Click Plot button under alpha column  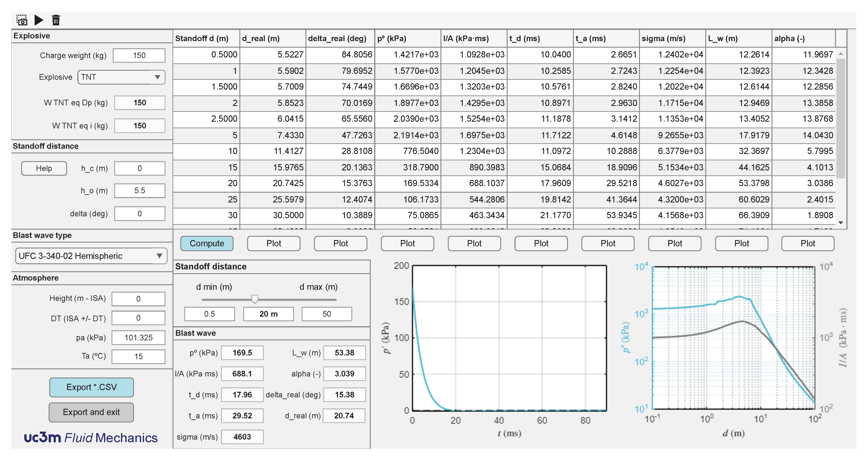pos(807,243)
